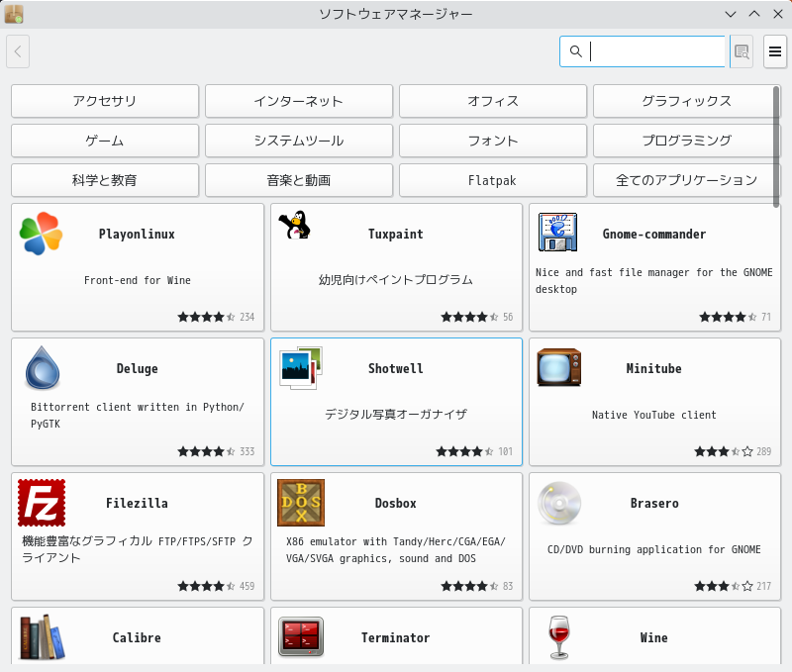Open the グラフィックス category
The height and width of the screenshot is (672, 792).
pyautogui.click(x=687, y=101)
